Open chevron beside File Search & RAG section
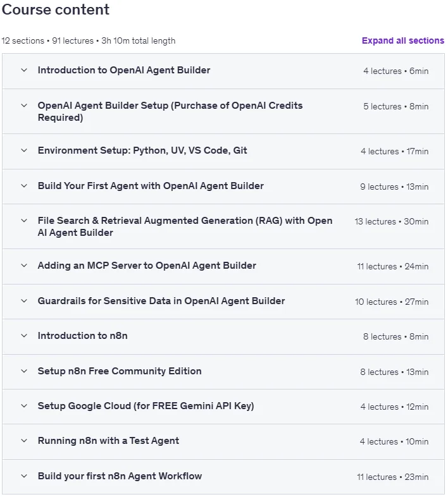 click(24, 221)
